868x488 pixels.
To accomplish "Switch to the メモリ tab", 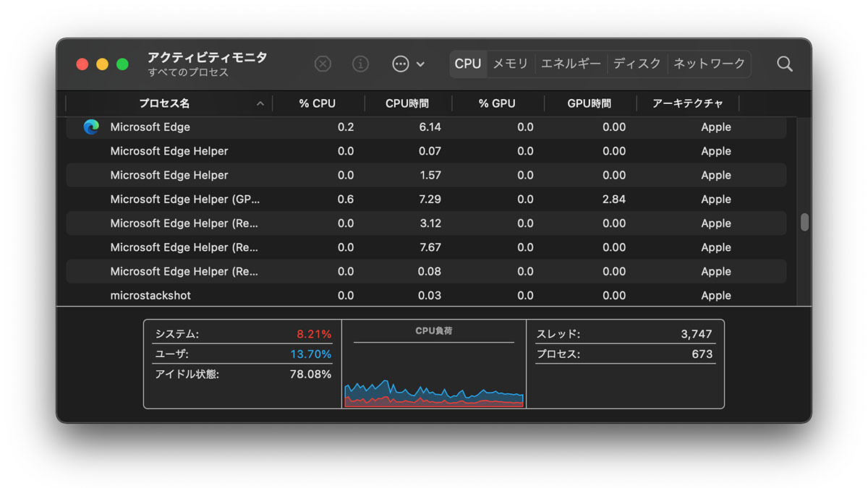I will coord(511,64).
